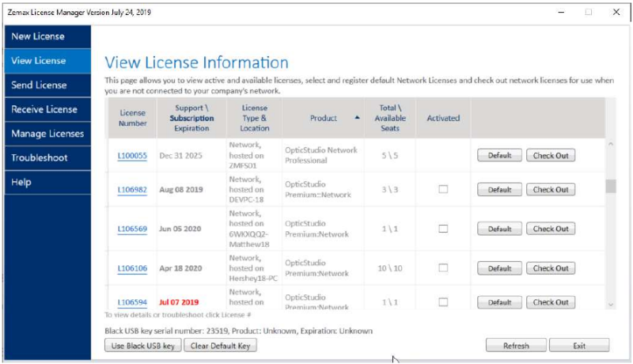
Task: Set L106569 as Default license
Action: tap(499, 229)
